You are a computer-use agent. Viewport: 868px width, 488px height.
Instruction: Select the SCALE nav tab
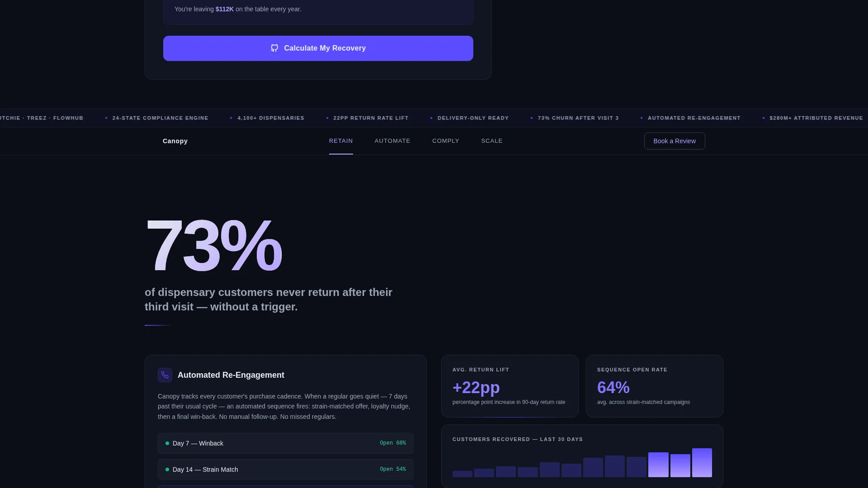point(492,141)
